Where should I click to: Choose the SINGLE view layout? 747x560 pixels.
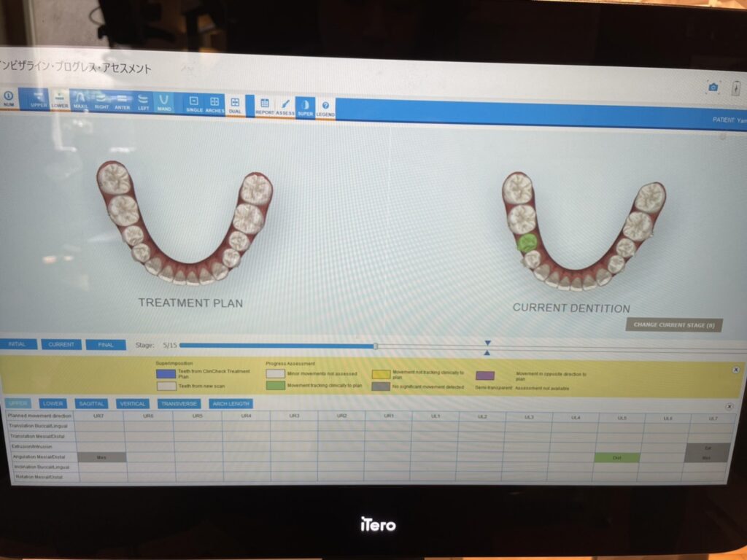point(194,104)
